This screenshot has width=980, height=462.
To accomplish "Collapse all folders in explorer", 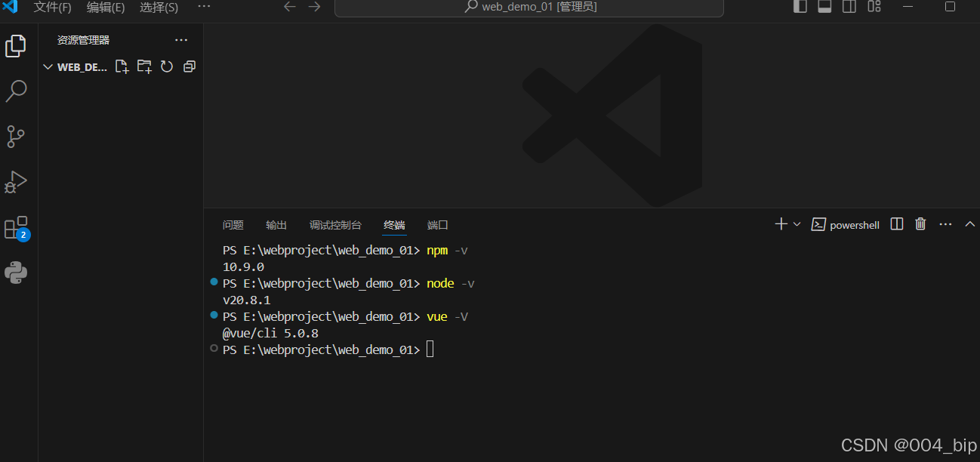I will pyautogui.click(x=190, y=66).
